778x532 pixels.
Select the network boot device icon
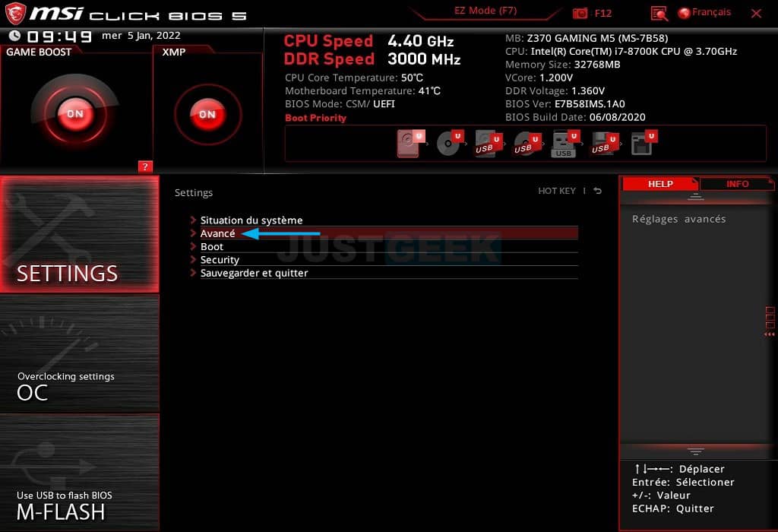[x=644, y=144]
